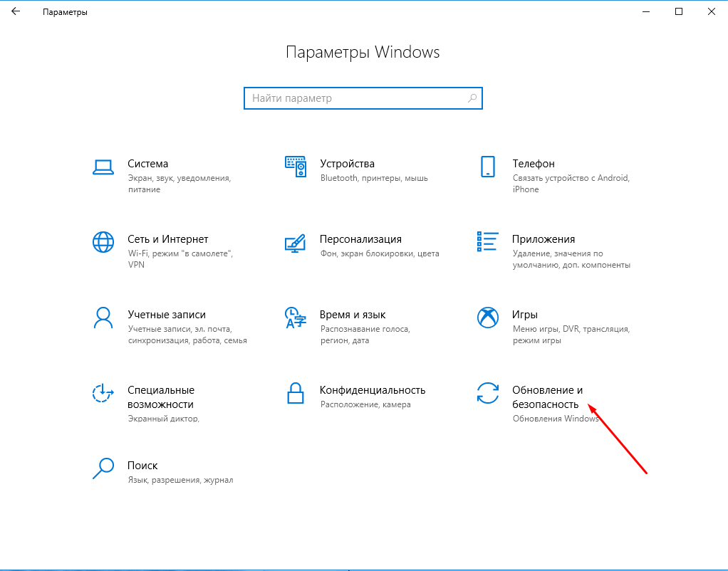This screenshot has height=571, width=728.
Task: Click the Xbox icon for Игры
Action: [487, 318]
